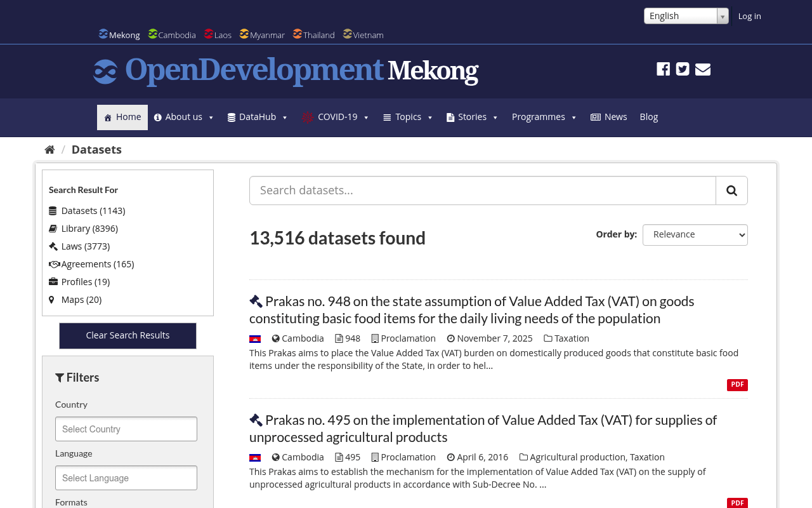
Task: Filter by Library (8396) results
Action: point(89,229)
